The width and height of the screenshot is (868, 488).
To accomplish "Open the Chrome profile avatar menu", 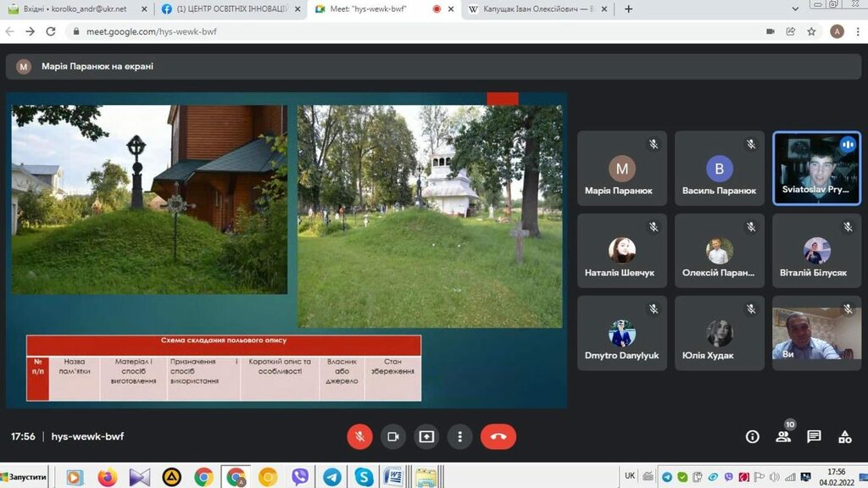I will click(837, 31).
